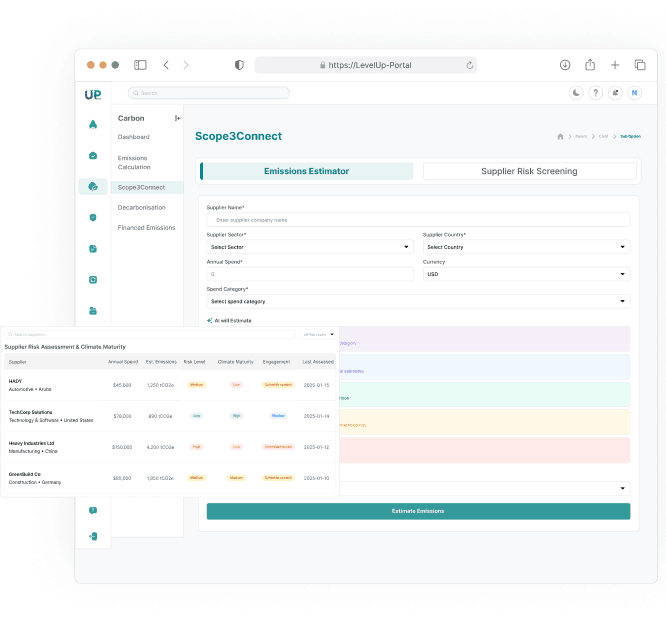The height and width of the screenshot is (620, 666).
Task: Click the N user avatar
Action: pos(633,93)
